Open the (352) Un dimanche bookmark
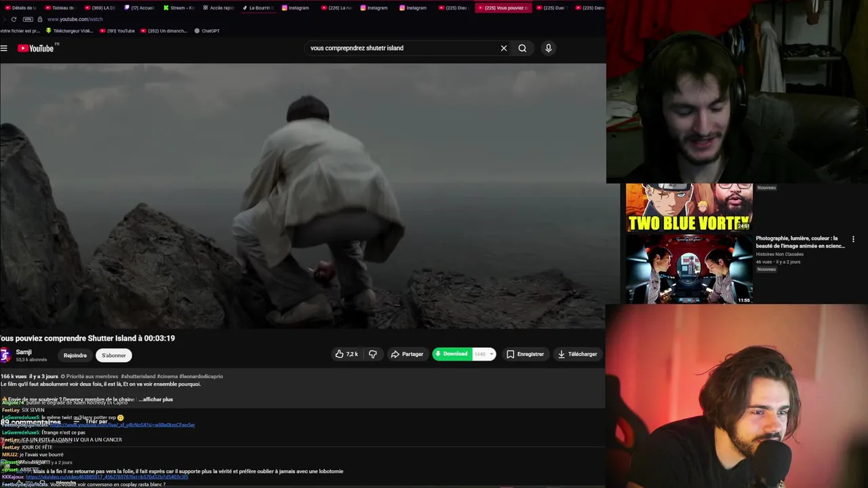The height and width of the screenshot is (488, 868). tap(163, 30)
